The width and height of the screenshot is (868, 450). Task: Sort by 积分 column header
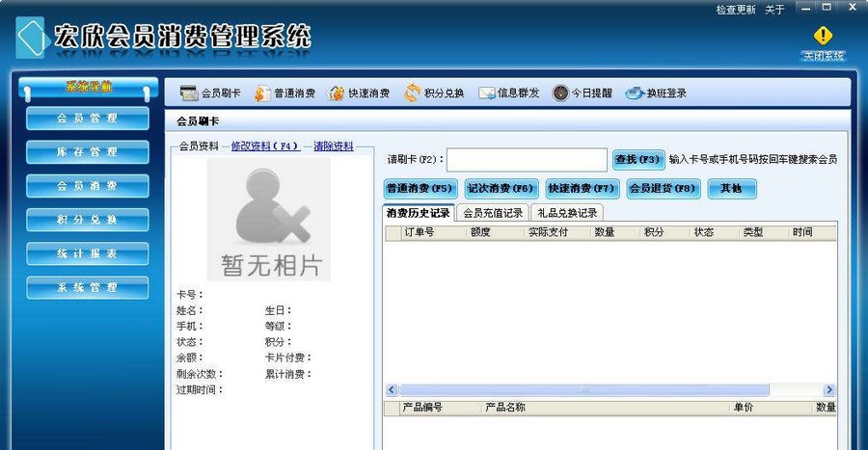click(x=666, y=232)
